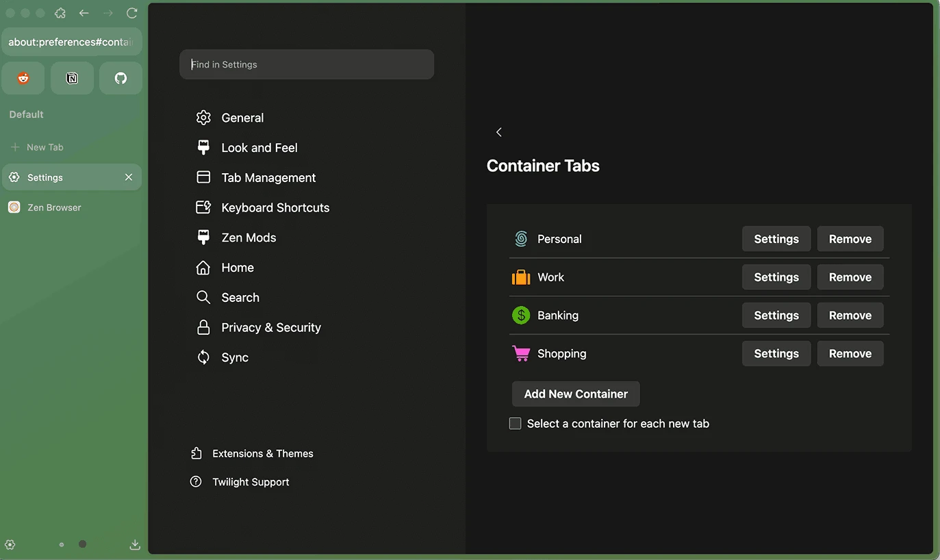This screenshot has height=560, width=940.
Task: Reload the current page
Action: point(132,13)
